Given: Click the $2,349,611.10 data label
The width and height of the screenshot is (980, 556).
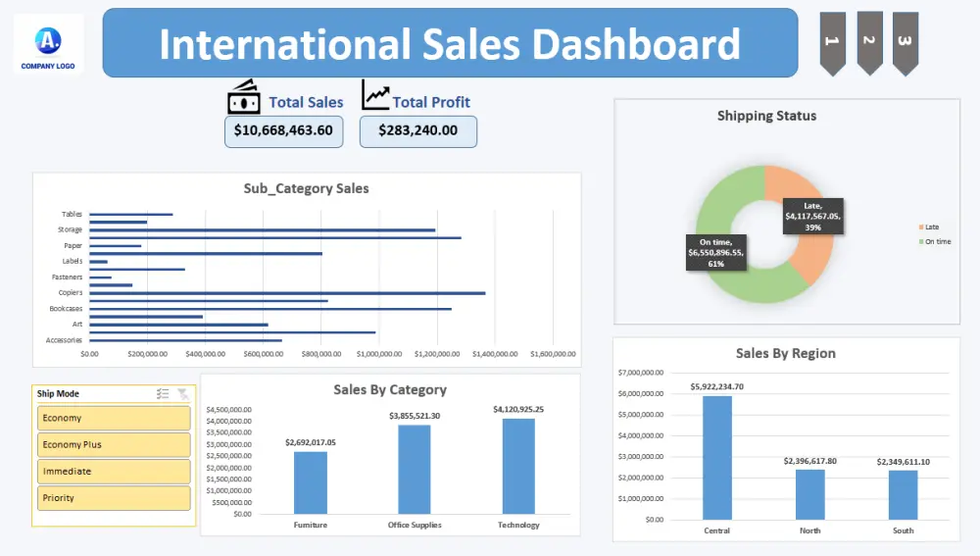Looking at the screenshot, I should click(904, 462).
